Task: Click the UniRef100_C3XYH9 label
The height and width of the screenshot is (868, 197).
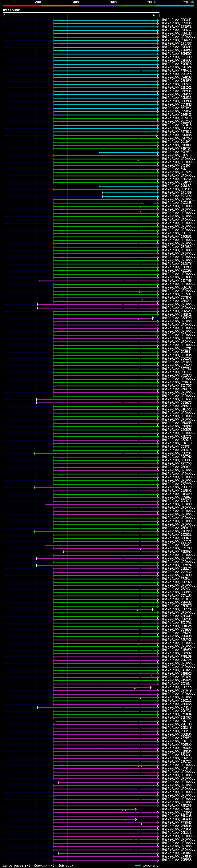Action: [177, 281]
